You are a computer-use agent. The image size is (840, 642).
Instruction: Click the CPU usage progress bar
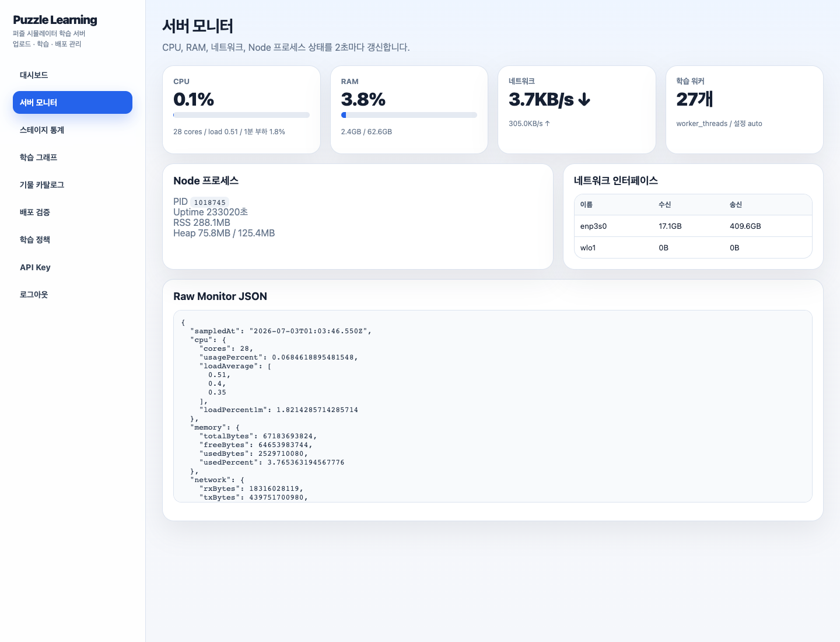point(242,115)
